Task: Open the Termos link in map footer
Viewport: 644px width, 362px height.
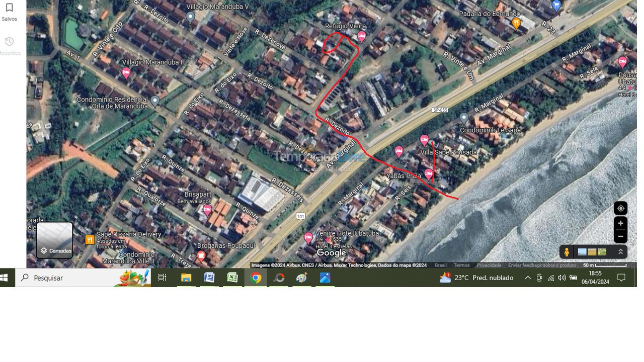Action: pyautogui.click(x=461, y=265)
